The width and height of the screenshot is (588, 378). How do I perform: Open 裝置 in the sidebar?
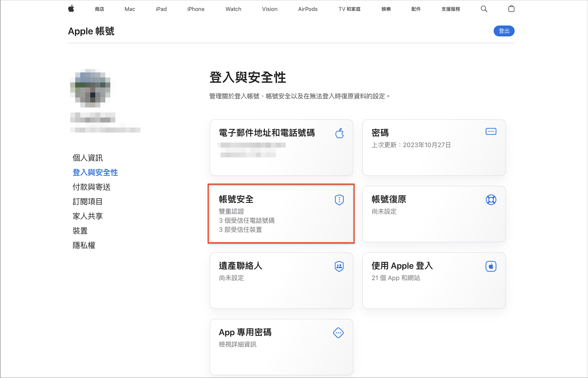pos(80,231)
